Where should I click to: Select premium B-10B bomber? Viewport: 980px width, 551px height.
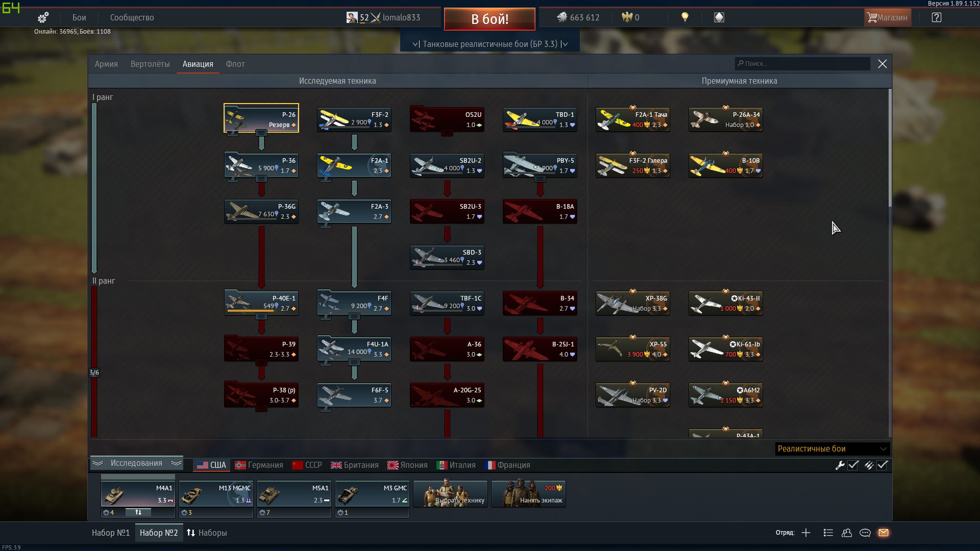(726, 165)
